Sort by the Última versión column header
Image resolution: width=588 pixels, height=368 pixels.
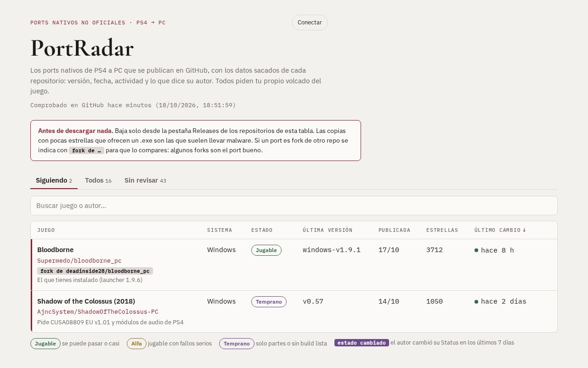tap(328, 230)
